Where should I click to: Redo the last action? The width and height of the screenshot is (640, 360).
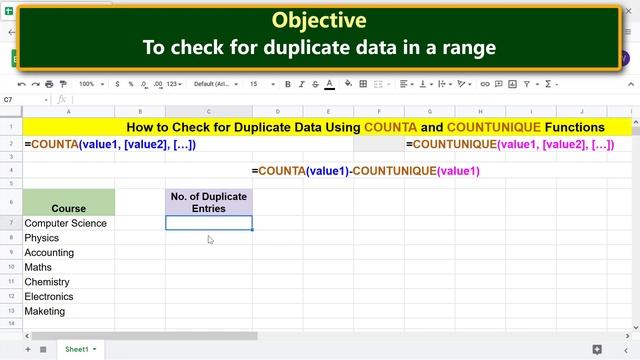[36, 84]
